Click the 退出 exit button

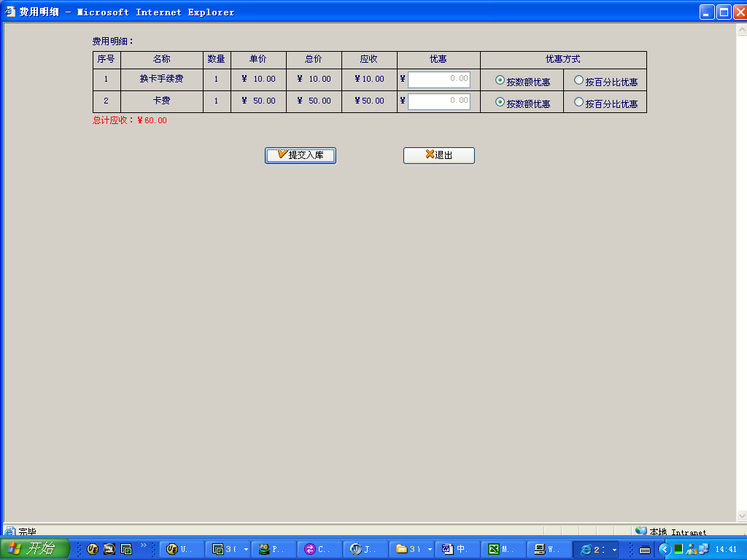click(x=439, y=155)
